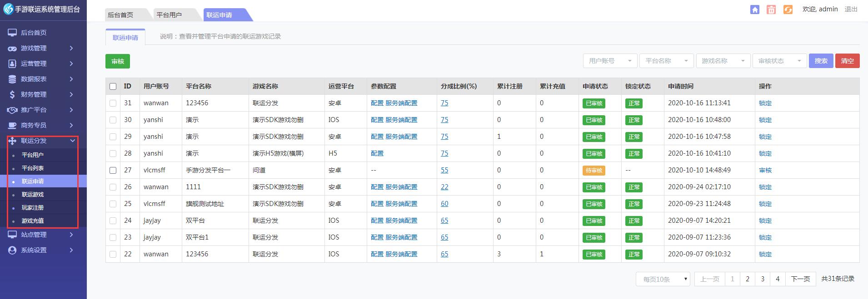868x299 pixels.
Task: Open the 审核状态 filter dropdown
Action: [779, 61]
